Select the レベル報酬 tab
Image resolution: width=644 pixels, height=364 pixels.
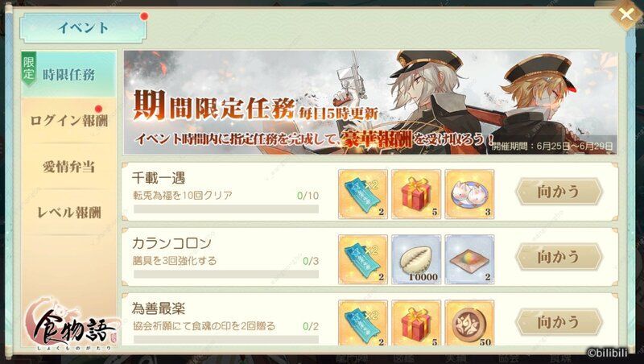(68, 213)
